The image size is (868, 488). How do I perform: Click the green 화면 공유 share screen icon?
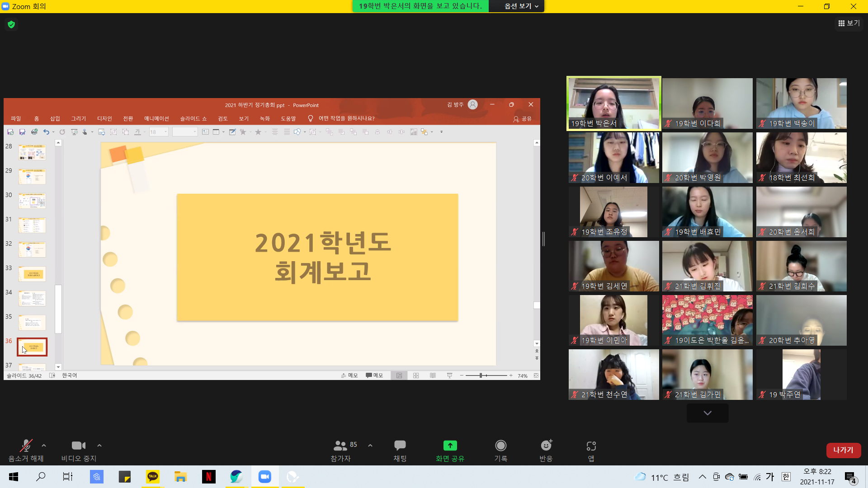click(450, 446)
